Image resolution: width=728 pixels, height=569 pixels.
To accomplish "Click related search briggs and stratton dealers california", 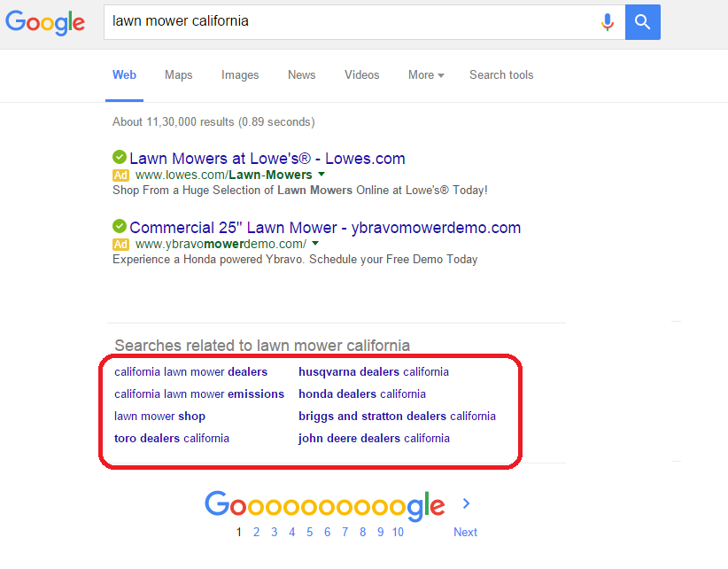I will [397, 417].
